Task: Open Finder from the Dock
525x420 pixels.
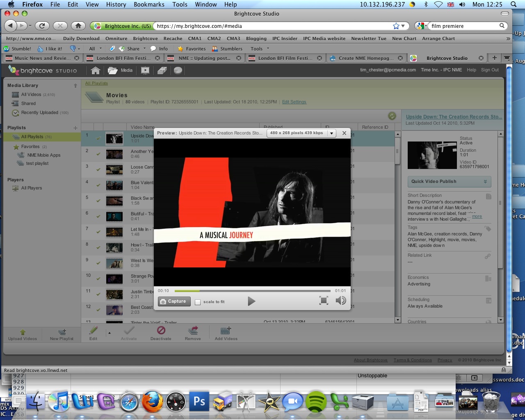Action: point(36,402)
